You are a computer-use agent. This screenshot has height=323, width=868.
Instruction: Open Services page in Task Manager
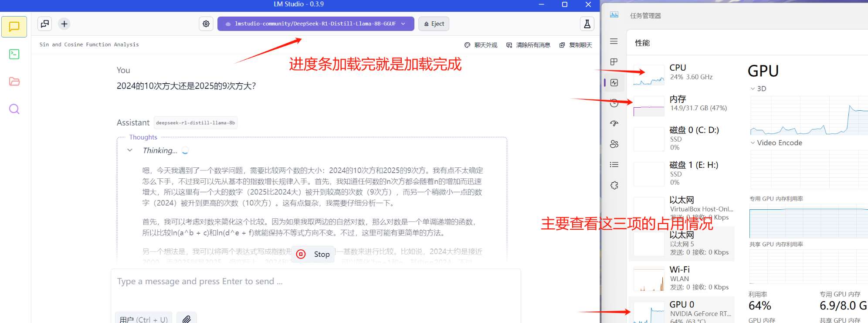614,185
